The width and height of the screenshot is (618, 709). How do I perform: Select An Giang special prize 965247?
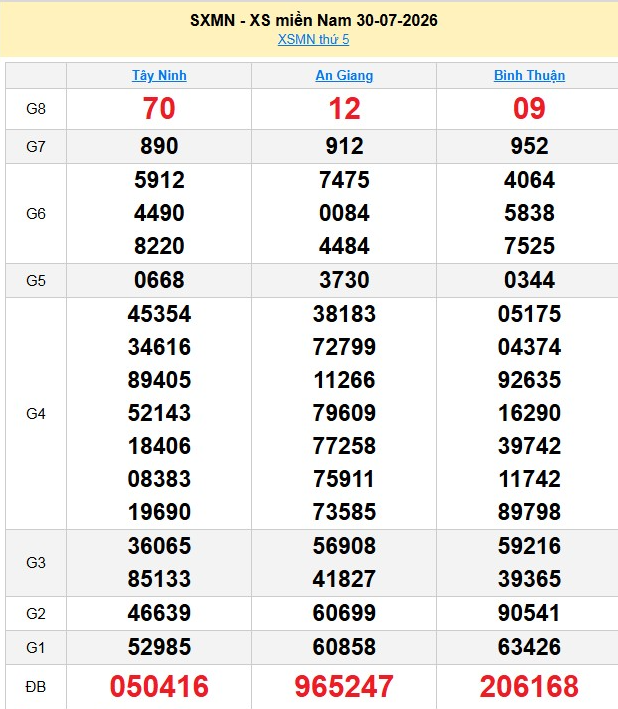tap(344, 686)
